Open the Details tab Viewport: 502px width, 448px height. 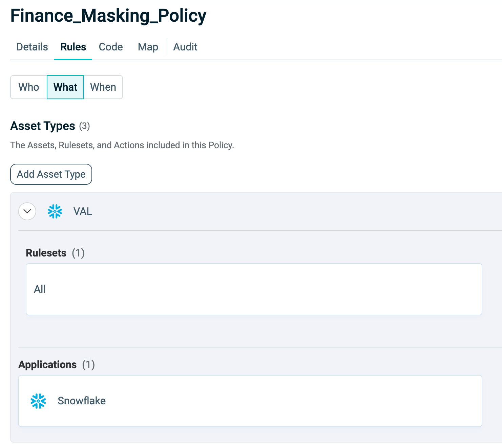click(32, 47)
